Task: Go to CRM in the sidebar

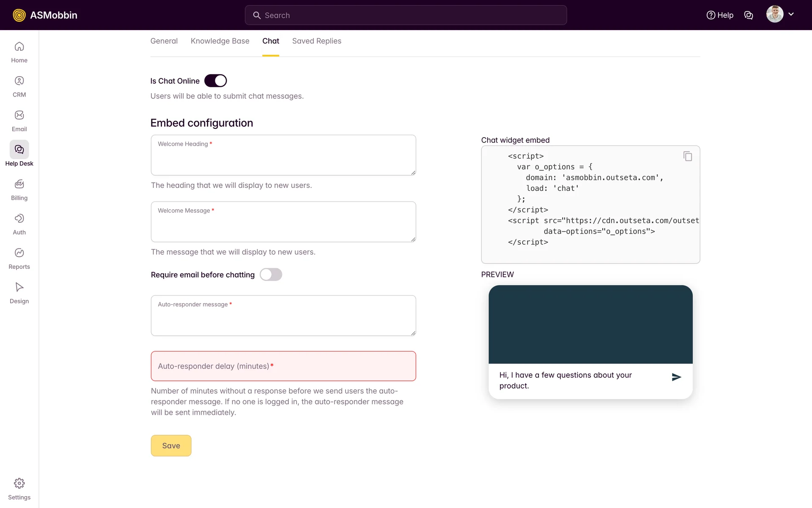Action: 19,81
